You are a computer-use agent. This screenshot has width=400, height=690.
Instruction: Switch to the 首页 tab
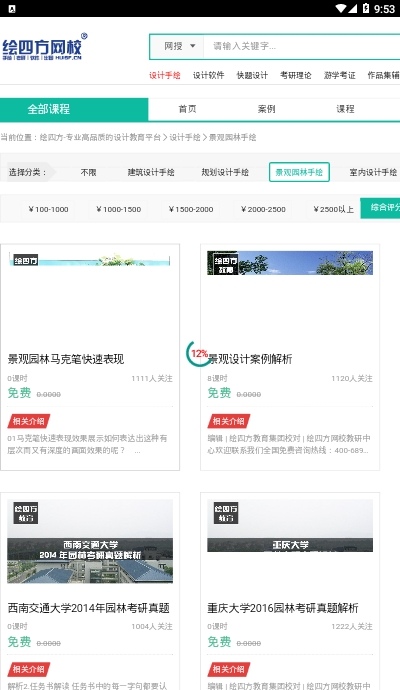[187, 109]
